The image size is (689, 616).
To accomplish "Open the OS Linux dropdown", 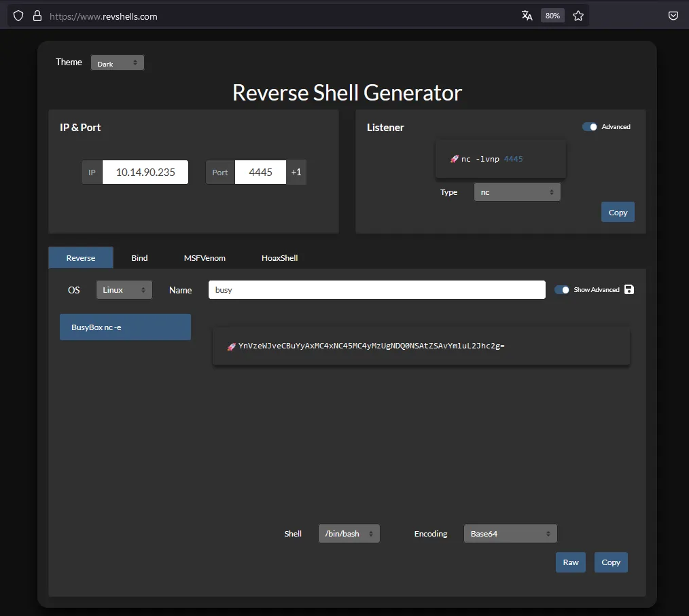I will coord(124,290).
